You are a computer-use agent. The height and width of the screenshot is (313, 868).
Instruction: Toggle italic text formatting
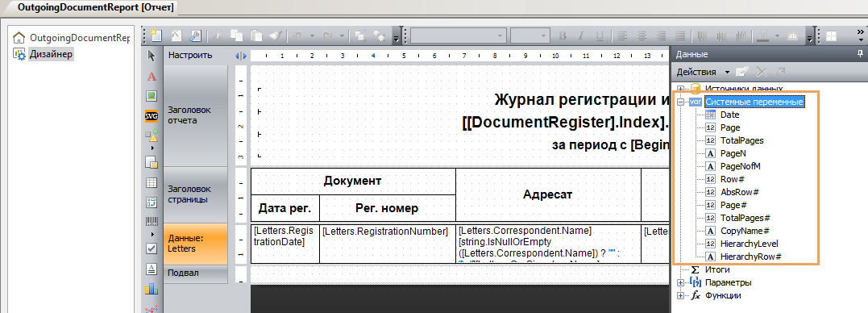point(581,36)
